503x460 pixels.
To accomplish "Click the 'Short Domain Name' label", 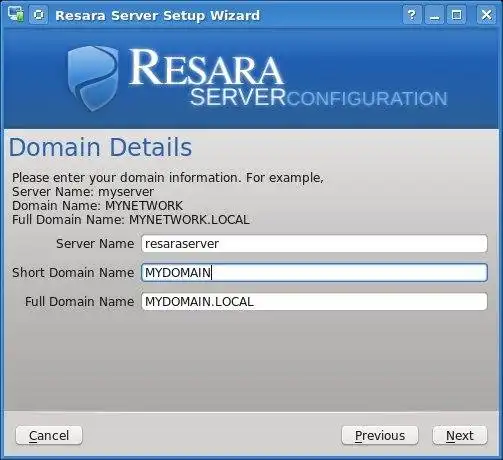I will 73,273.
